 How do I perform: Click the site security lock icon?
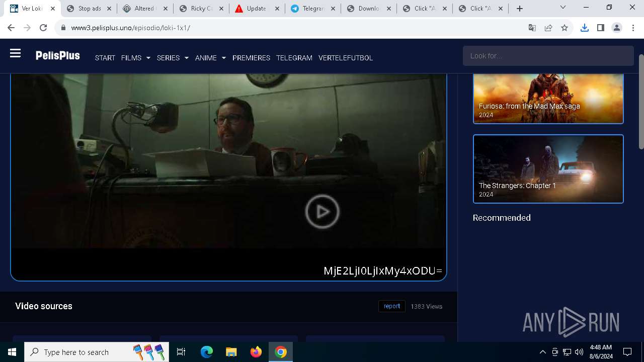63,28
